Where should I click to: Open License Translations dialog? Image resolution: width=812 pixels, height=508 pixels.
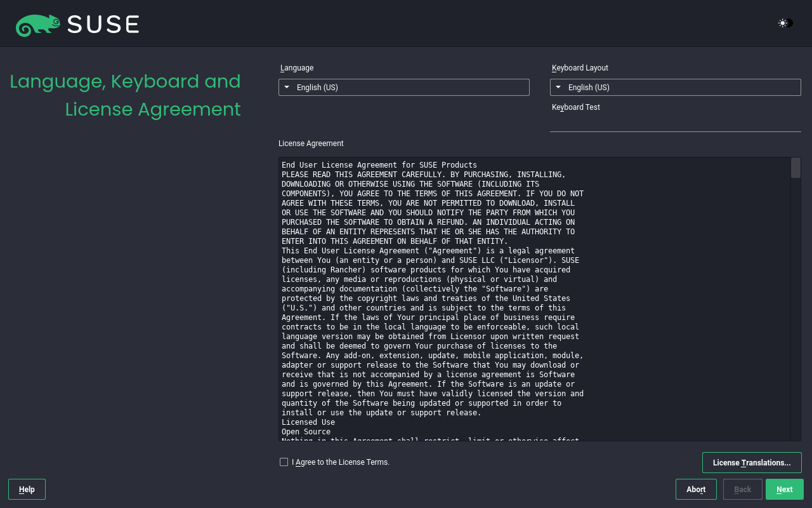(751, 463)
